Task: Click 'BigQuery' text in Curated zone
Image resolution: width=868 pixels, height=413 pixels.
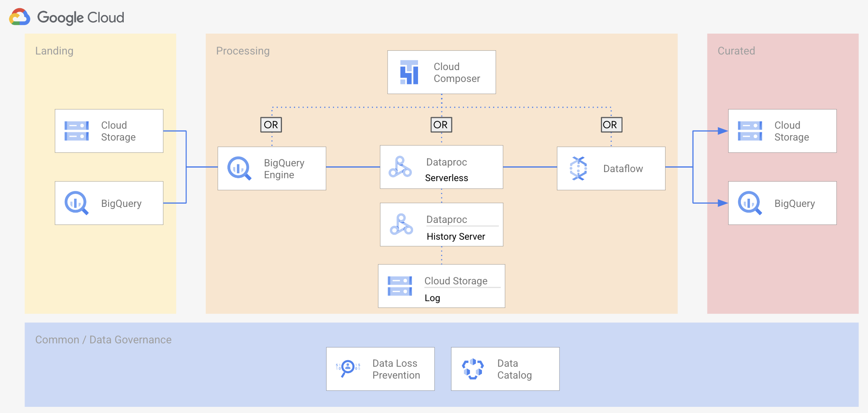Action: click(795, 204)
